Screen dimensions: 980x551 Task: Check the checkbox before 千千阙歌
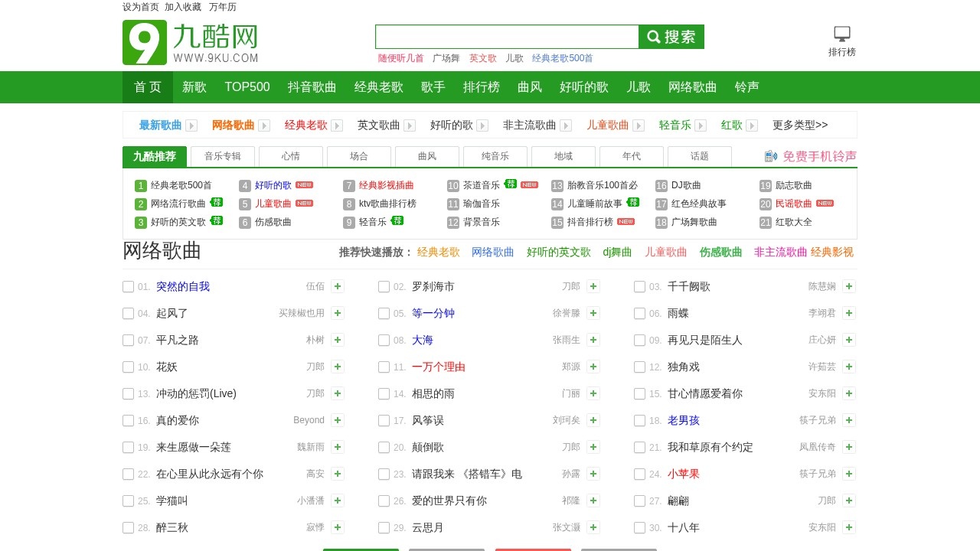coord(639,286)
